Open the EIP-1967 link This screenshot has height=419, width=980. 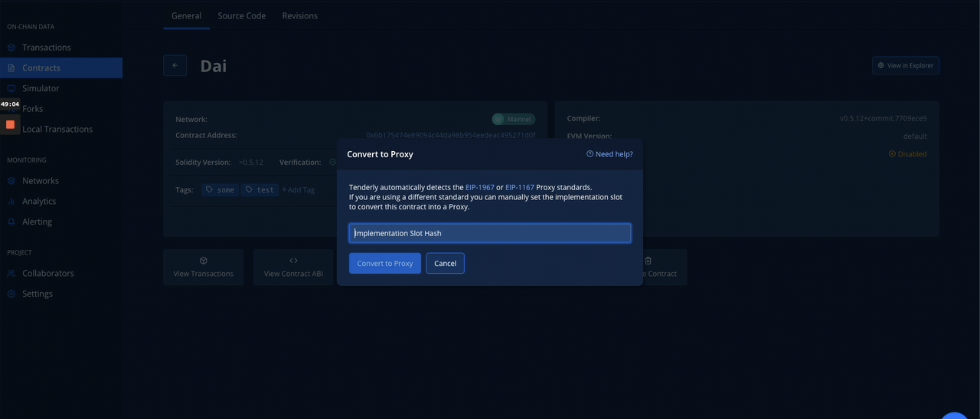pyautogui.click(x=480, y=187)
